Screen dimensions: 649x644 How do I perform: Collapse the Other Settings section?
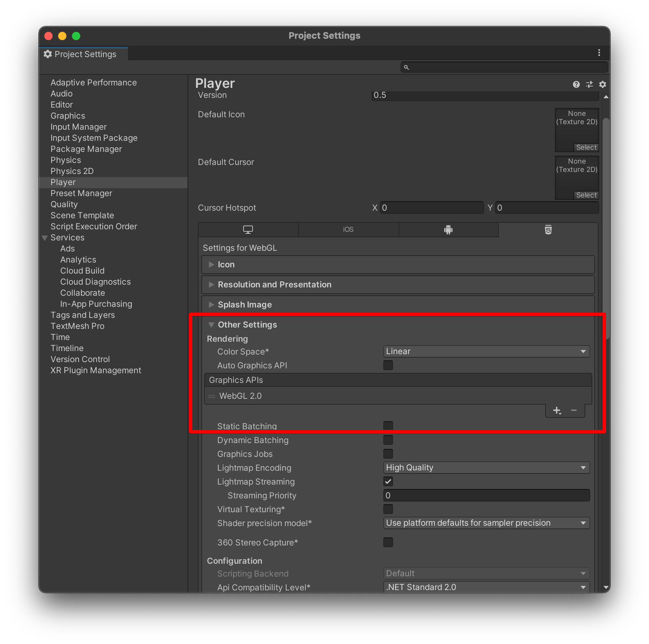pos(398,325)
